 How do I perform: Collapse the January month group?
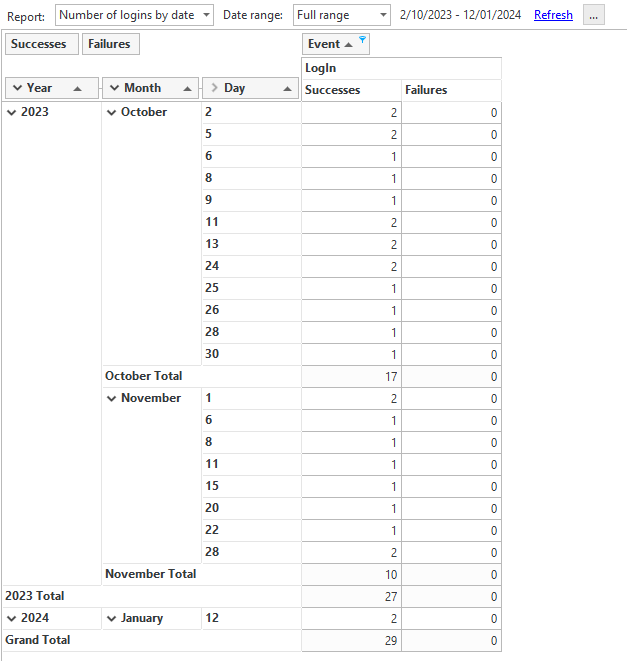[x=112, y=618]
